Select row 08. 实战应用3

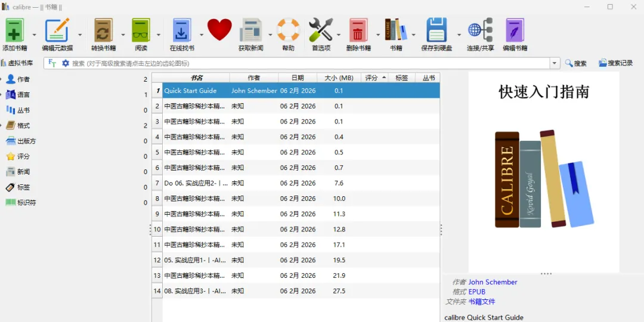[301, 291]
